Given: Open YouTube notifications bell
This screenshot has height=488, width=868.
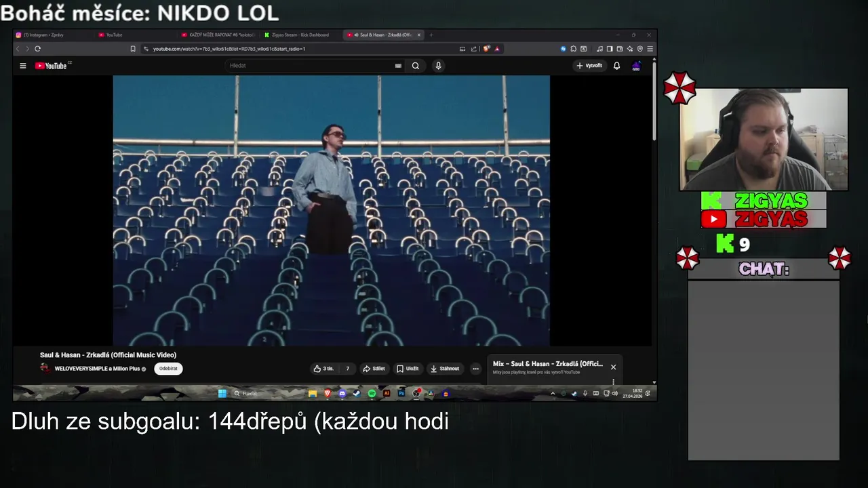Looking at the screenshot, I should tap(616, 66).
